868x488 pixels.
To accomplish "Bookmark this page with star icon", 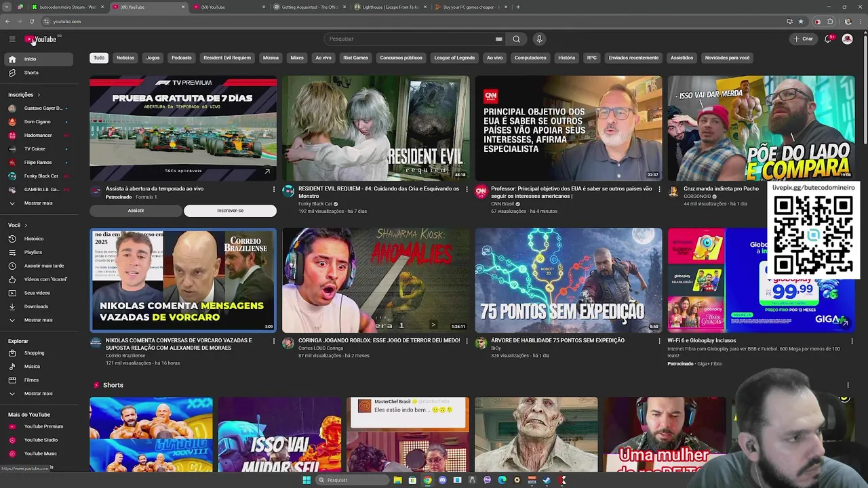I will [801, 21].
